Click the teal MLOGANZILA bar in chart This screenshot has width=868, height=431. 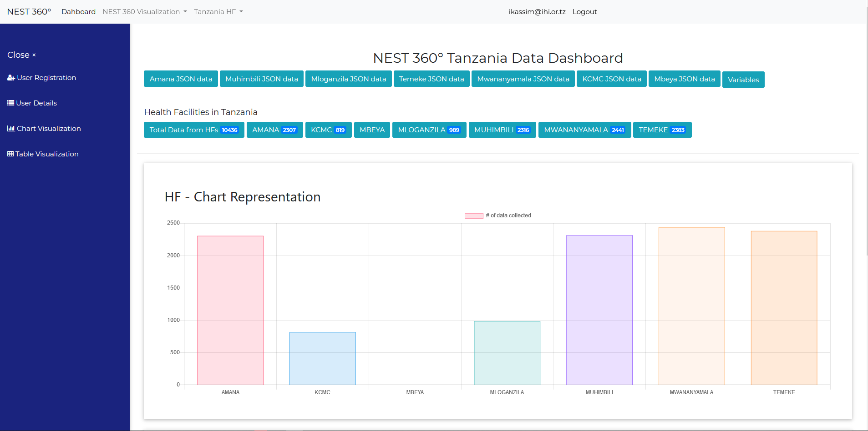[x=507, y=353]
